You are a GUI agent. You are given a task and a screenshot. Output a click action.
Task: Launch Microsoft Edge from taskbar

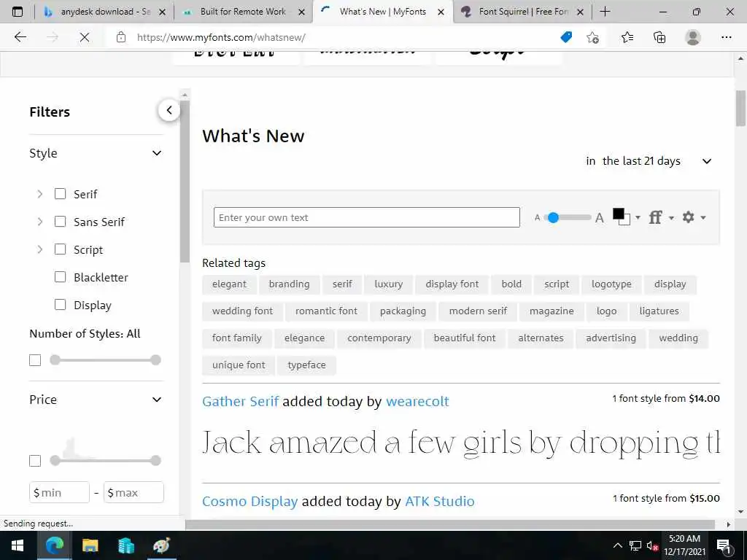point(54,545)
